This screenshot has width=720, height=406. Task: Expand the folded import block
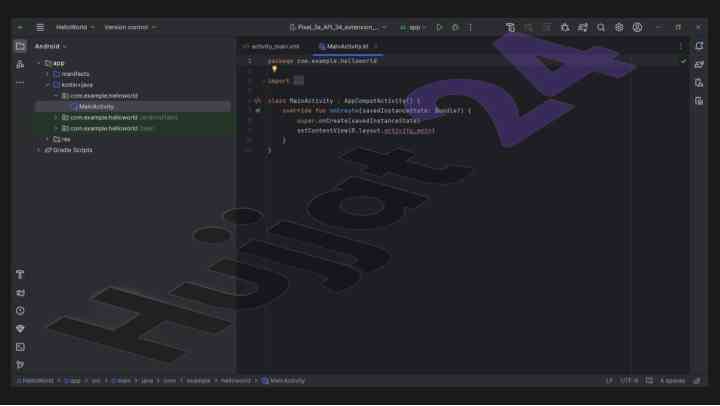(x=298, y=81)
